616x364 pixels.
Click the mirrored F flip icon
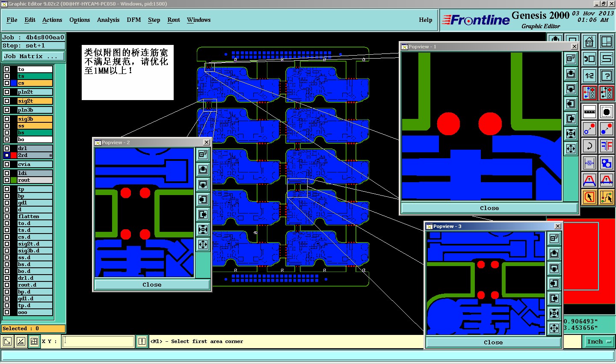pos(606,146)
